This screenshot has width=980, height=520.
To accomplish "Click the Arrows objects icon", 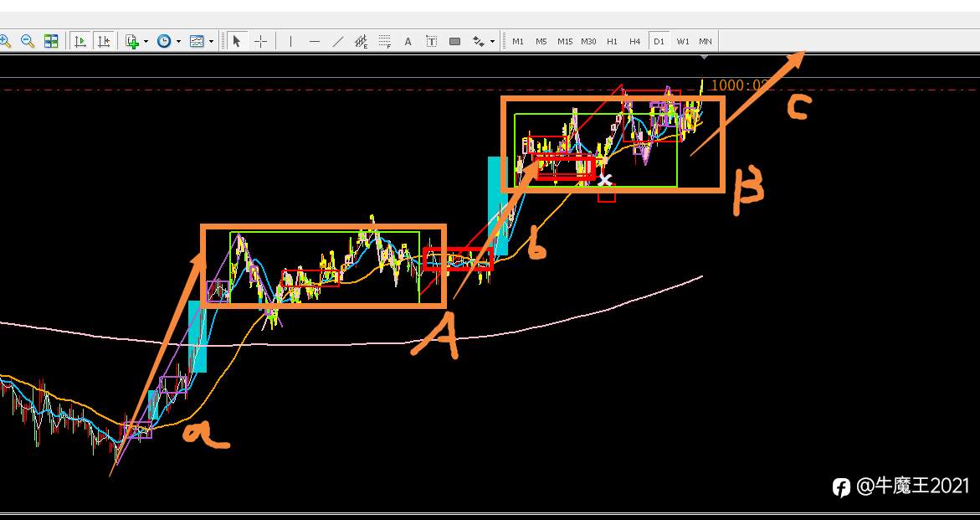I will (479, 41).
